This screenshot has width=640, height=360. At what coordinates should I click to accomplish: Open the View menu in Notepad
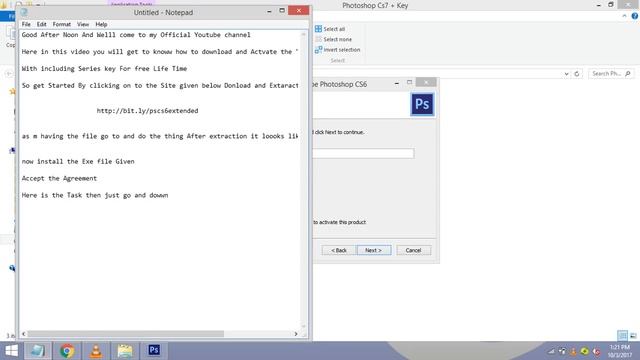pos(83,24)
